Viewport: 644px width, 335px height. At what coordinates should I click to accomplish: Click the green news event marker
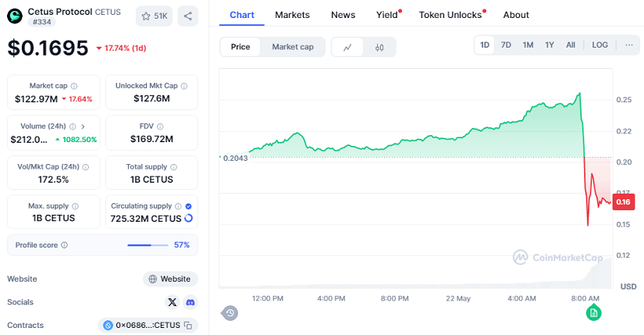coord(593,313)
